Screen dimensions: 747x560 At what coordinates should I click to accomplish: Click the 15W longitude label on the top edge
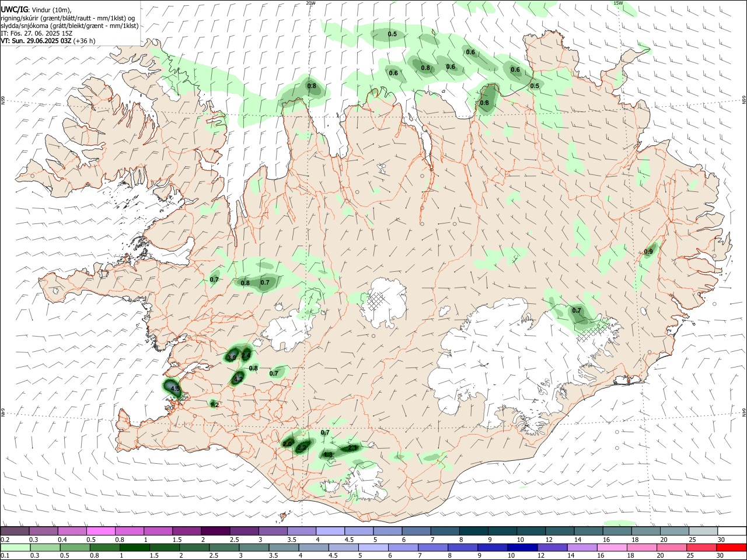click(618, 3)
